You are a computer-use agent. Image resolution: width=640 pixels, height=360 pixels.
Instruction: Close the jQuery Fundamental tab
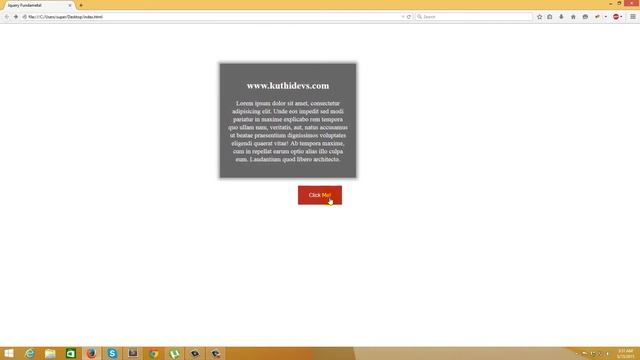click(70, 5)
